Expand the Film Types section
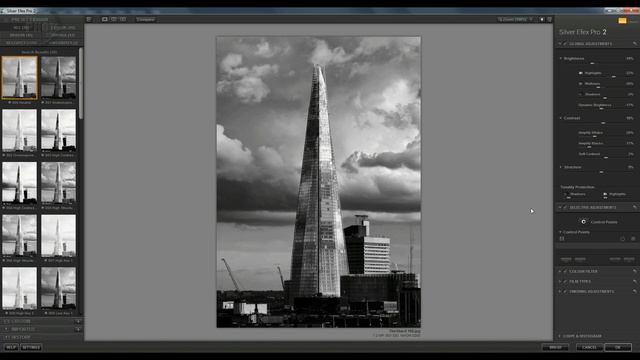Screen dimensions: 640x360 (x=560, y=281)
